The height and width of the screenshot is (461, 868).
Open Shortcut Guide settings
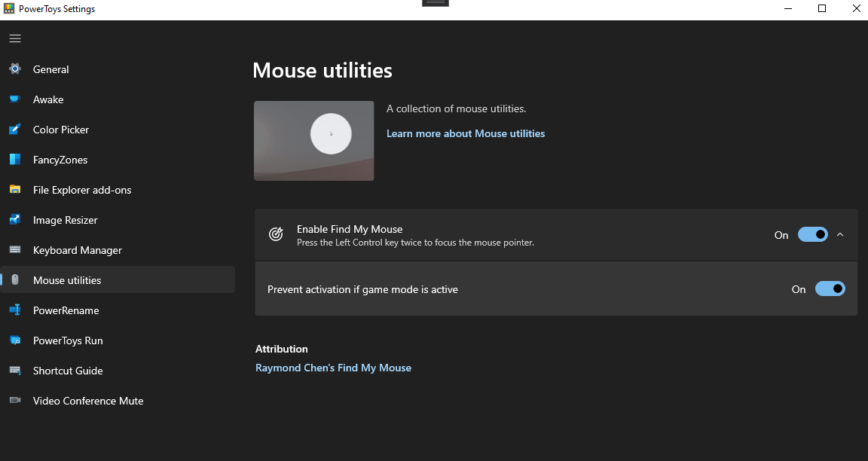[x=118, y=371]
